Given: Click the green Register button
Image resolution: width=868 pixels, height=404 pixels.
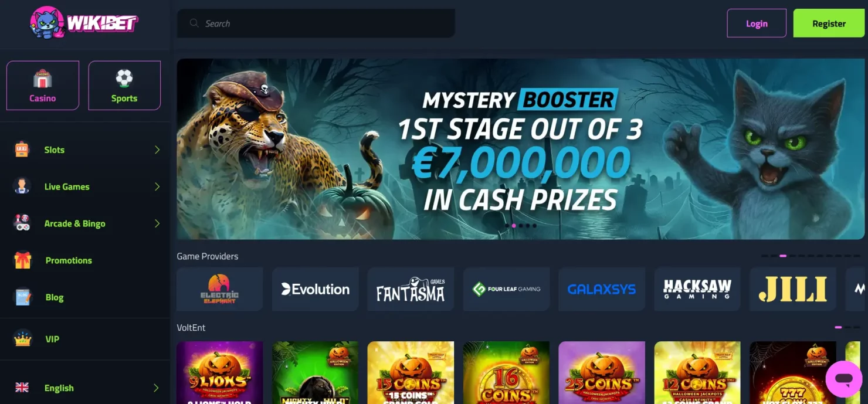Looking at the screenshot, I should coord(829,23).
